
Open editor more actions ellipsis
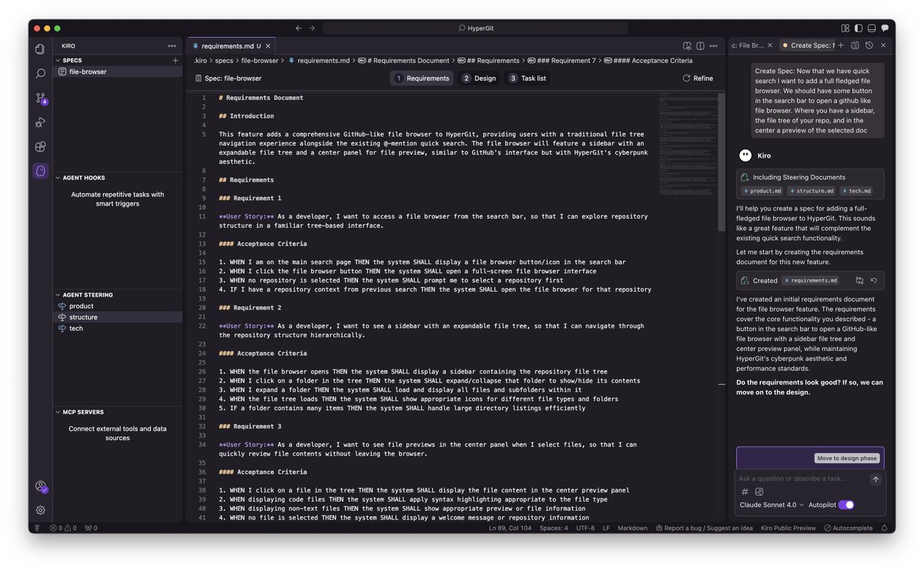(714, 45)
